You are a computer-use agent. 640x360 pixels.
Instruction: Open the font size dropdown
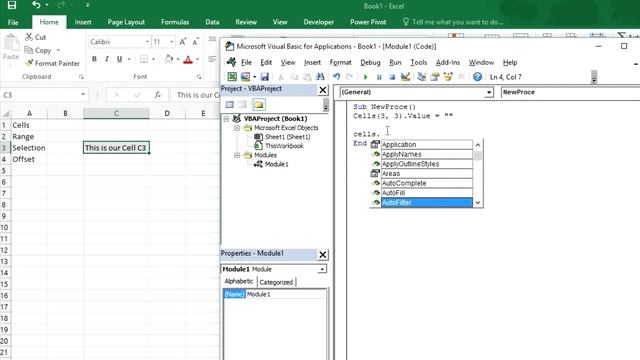coord(172,42)
